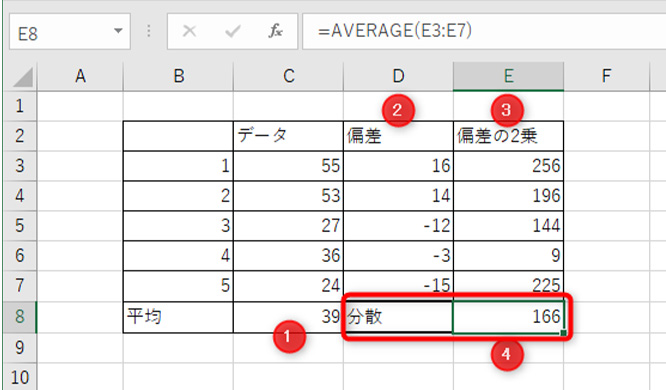
Task: Click squared cell with value 256
Action: point(508,166)
